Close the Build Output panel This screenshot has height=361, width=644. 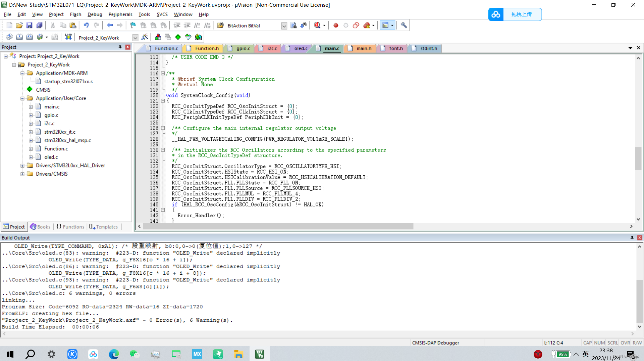[x=640, y=238]
